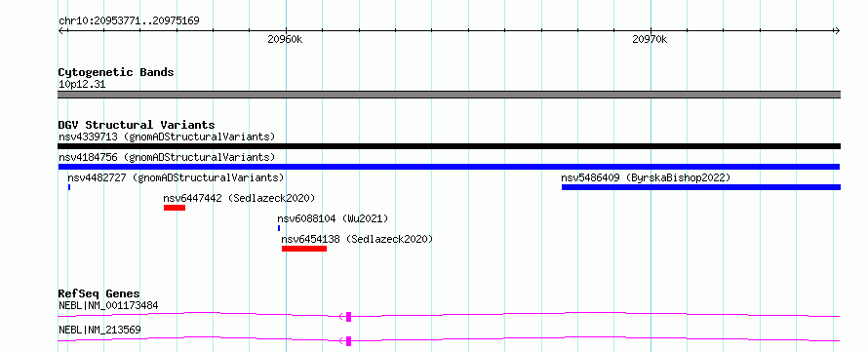Open nsv6454138 (Sedlazeck2020) label
Viewport: 868px width, 352px height.
357,239
